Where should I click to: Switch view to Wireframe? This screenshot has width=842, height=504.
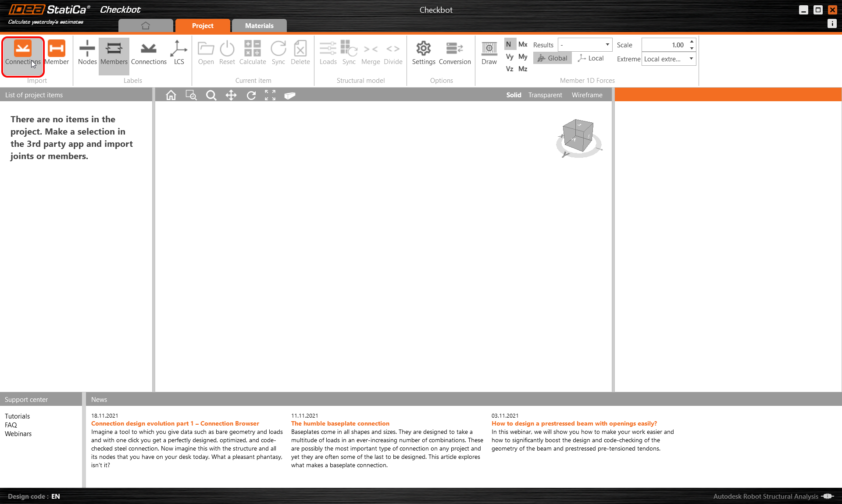click(587, 95)
